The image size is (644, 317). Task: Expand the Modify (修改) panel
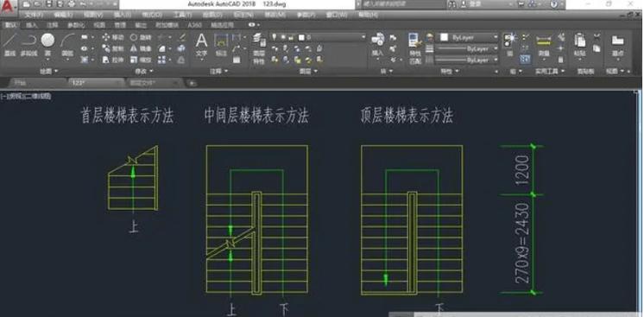[x=143, y=71]
